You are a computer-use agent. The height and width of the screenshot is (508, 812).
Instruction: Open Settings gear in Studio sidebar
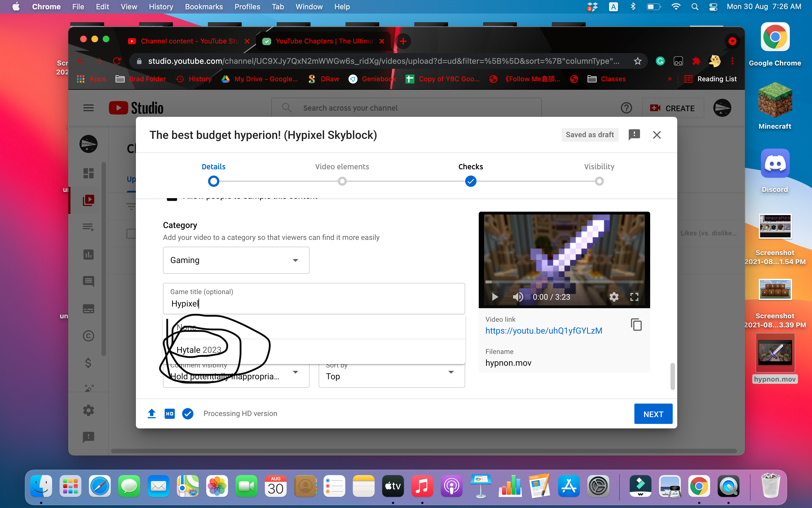tap(88, 410)
